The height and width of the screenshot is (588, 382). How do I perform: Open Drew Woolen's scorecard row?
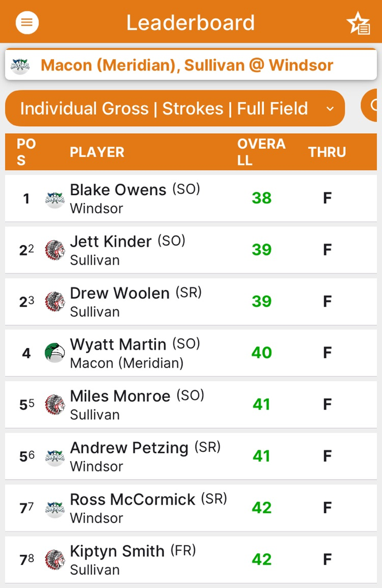tap(191, 301)
